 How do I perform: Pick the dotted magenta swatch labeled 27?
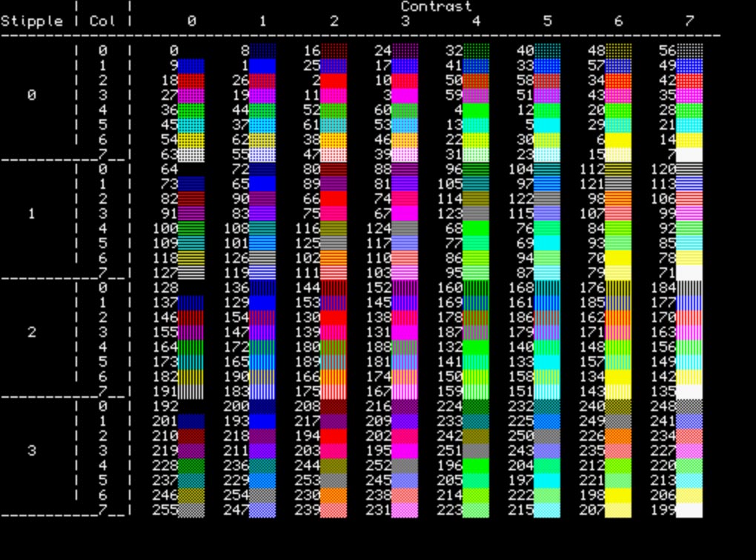[x=191, y=96]
